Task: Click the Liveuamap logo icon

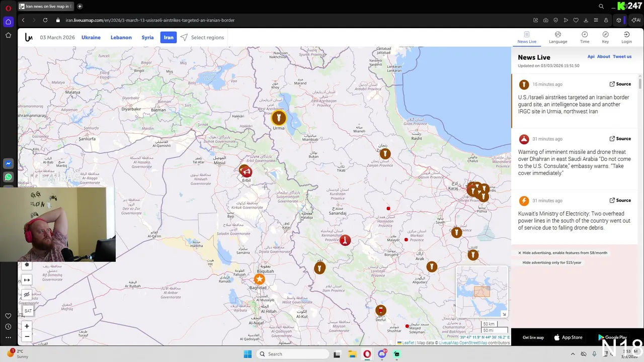Action: tap(29, 37)
